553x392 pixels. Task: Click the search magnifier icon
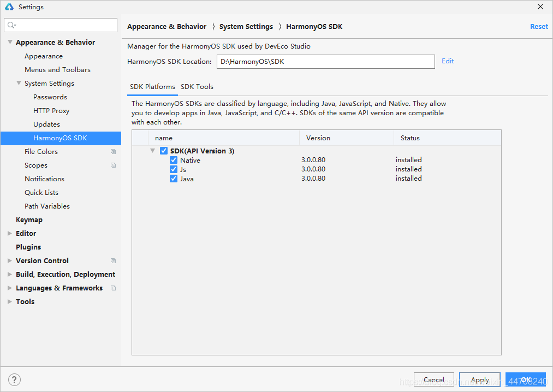[11, 25]
